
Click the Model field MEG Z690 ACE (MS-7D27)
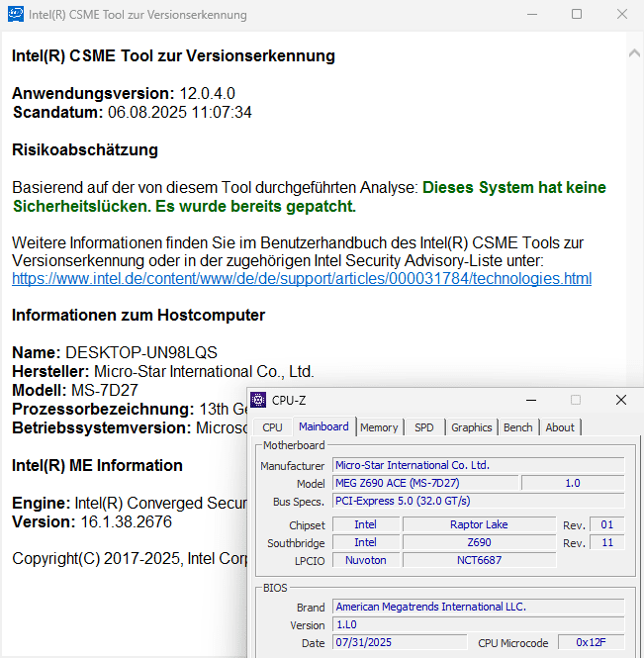pyautogui.click(x=425, y=483)
